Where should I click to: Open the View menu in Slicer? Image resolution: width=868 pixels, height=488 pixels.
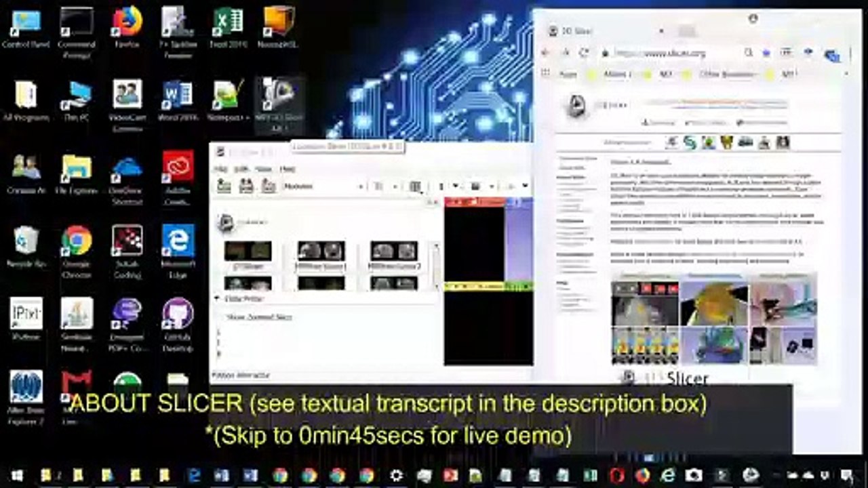click(263, 168)
